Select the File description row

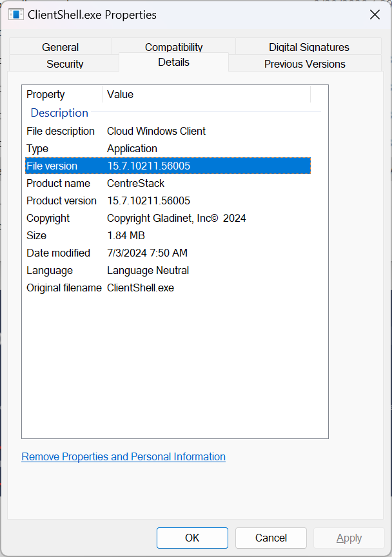[168, 131]
